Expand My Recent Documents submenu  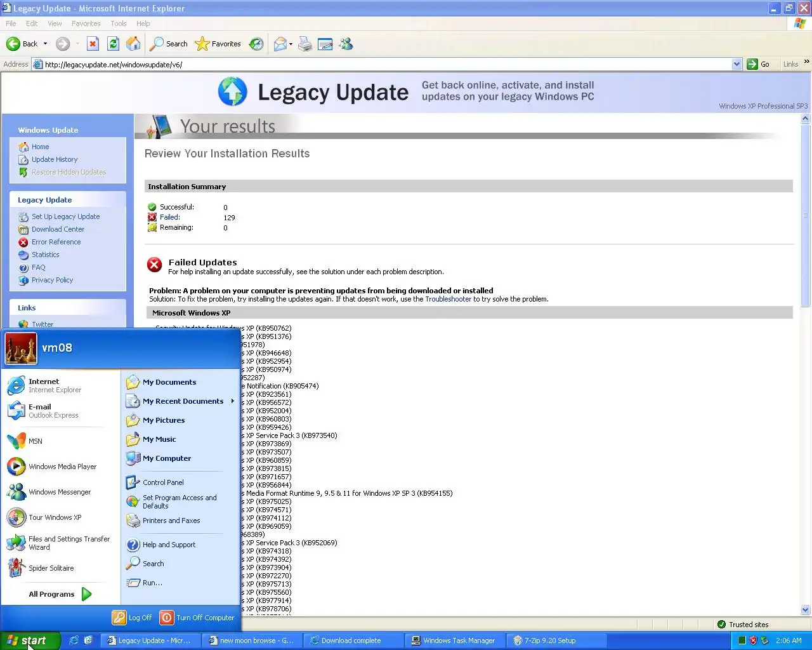pyautogui.click(x=180, y=401)
